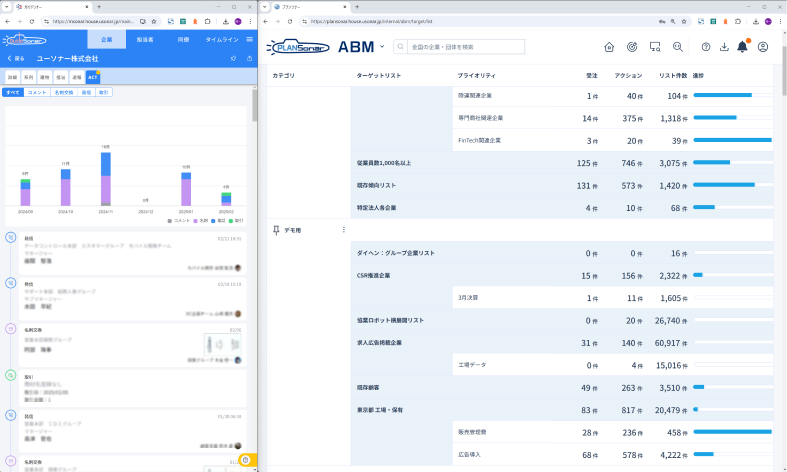The width and height of the screenshot is (787, 472).
Task: Open the hamburger menu in left app
Action: 249,39
